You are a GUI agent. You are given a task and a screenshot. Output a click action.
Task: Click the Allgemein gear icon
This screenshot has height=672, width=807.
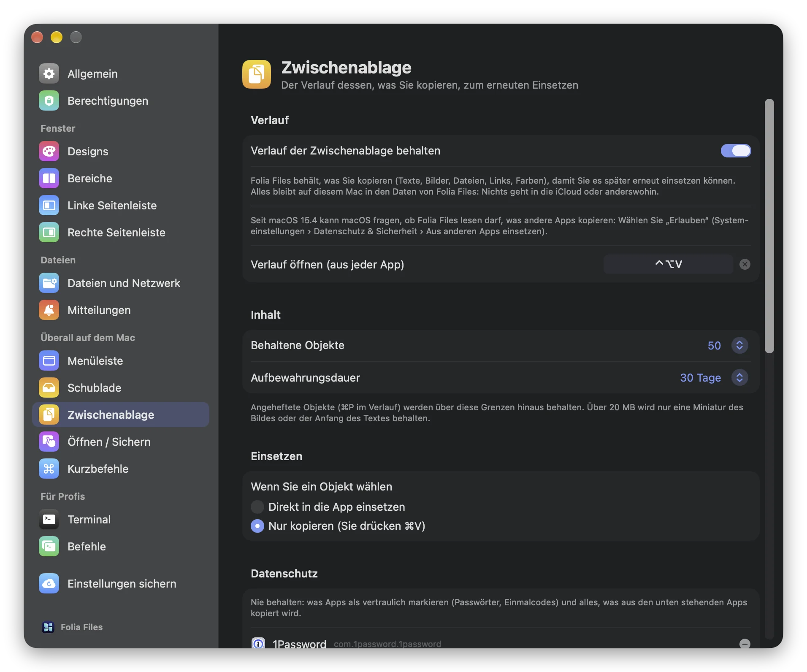[x=49, y=74]
